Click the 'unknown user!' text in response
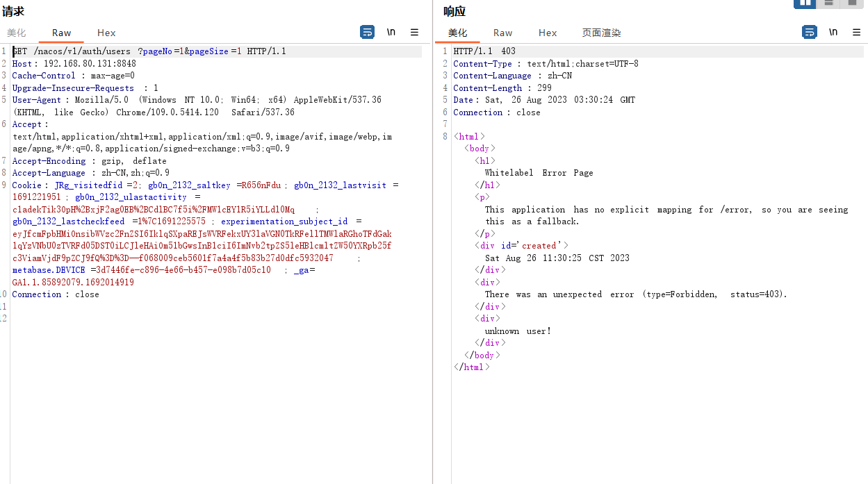 coord(518,331)
